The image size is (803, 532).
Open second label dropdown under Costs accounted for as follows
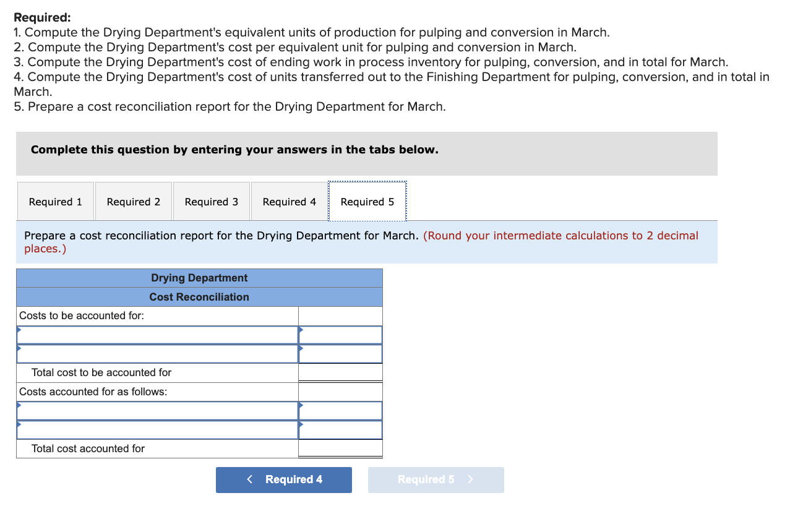(x=158, y=430)
